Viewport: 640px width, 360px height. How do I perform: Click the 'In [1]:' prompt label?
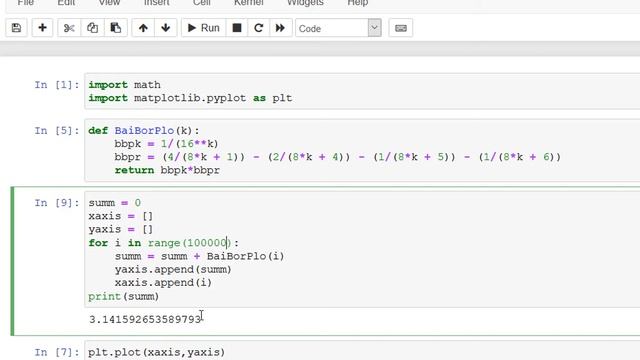point(57,85)
